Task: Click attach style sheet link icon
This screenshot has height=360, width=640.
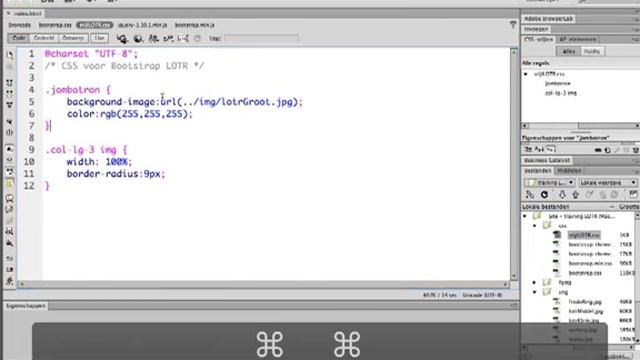Action: 598,150
